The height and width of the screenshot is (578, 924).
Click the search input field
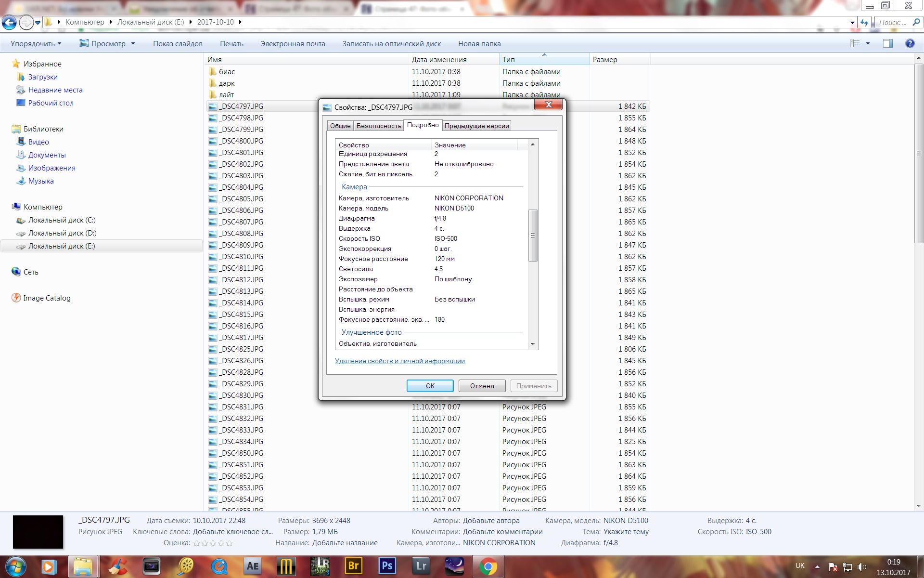[x=893, y=22]
